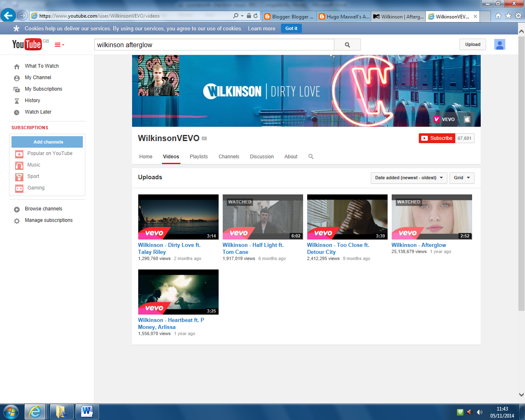
Task: Click Wilkinson - Too Close ft. Detour City title
Action: 338,249
